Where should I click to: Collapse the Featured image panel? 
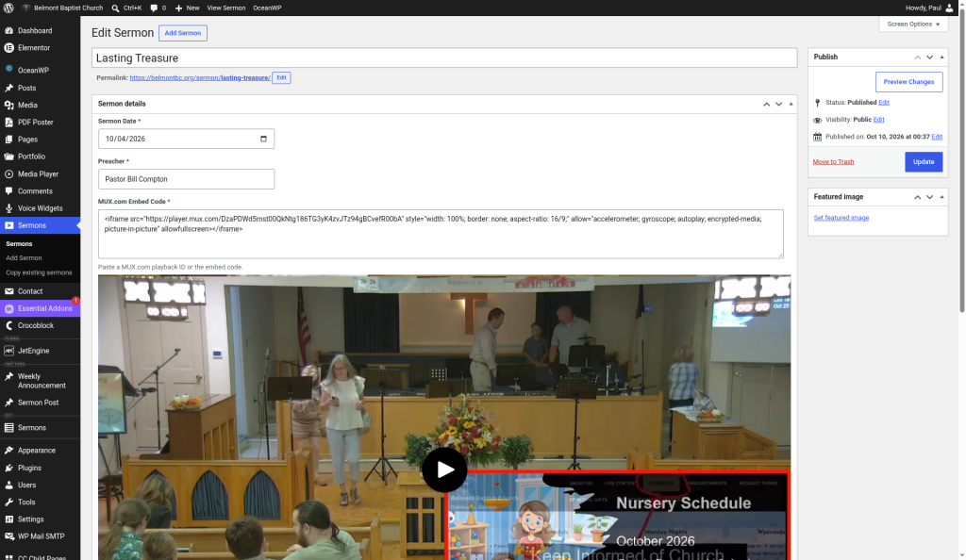click(x=942, y=197)
